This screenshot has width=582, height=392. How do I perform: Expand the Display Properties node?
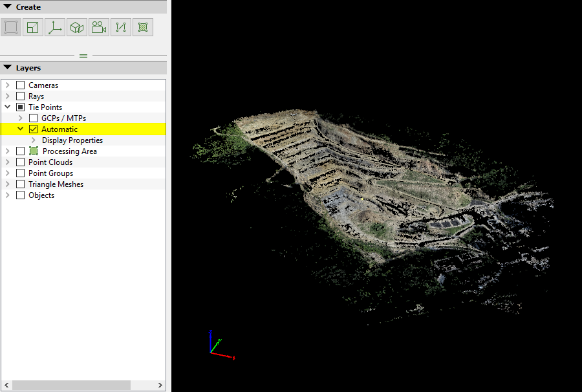coord(34,140)
